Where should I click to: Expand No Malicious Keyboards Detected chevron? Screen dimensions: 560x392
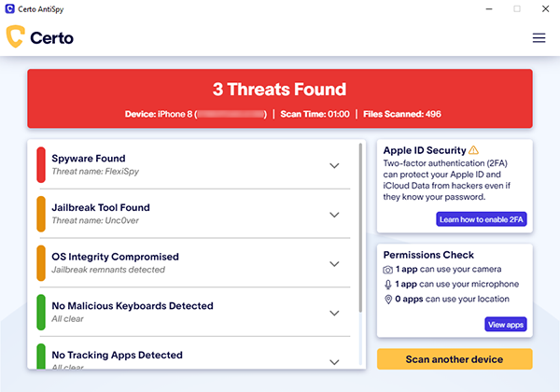[x=334, y=314]
